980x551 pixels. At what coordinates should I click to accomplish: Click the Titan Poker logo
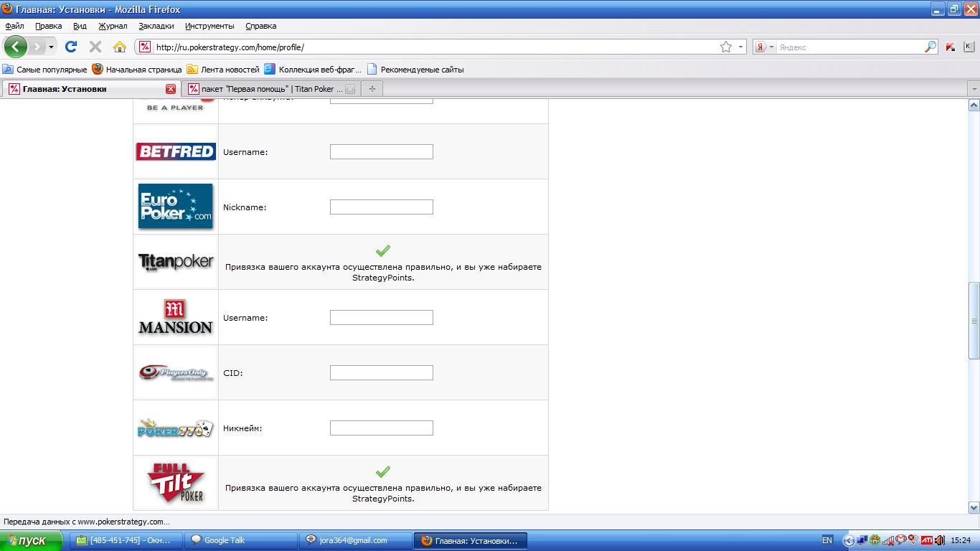pyautogui.click(x=176, y=262)
